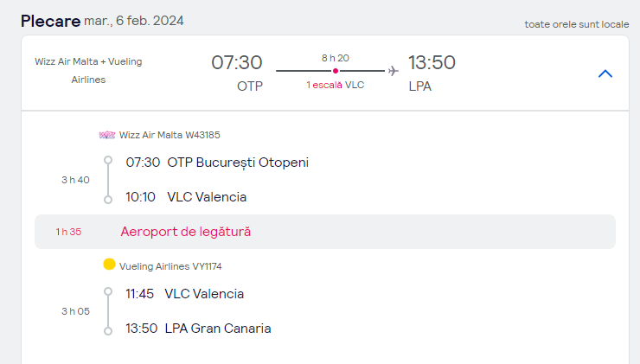Click the 13:50 arrival time in summary

click(432, 62)
